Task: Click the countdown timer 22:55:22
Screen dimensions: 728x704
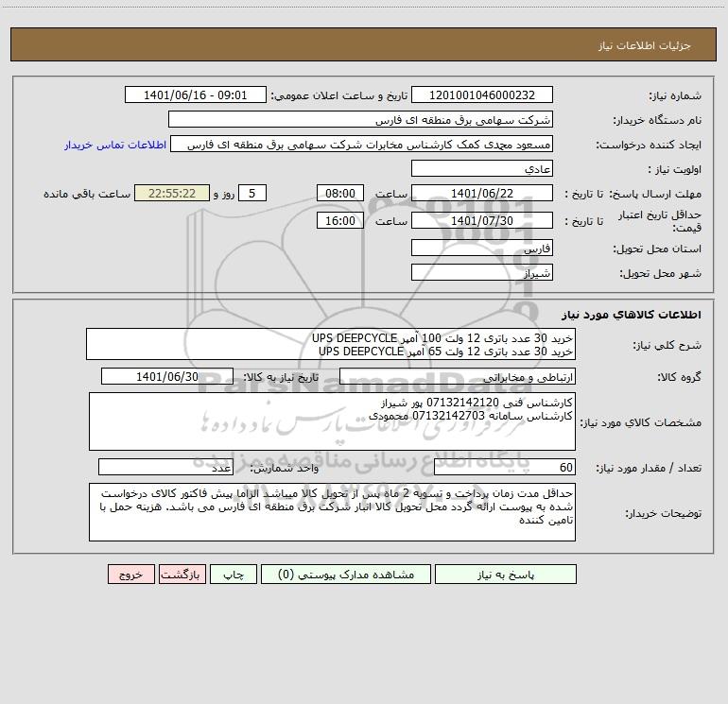Action: (172, 193)
